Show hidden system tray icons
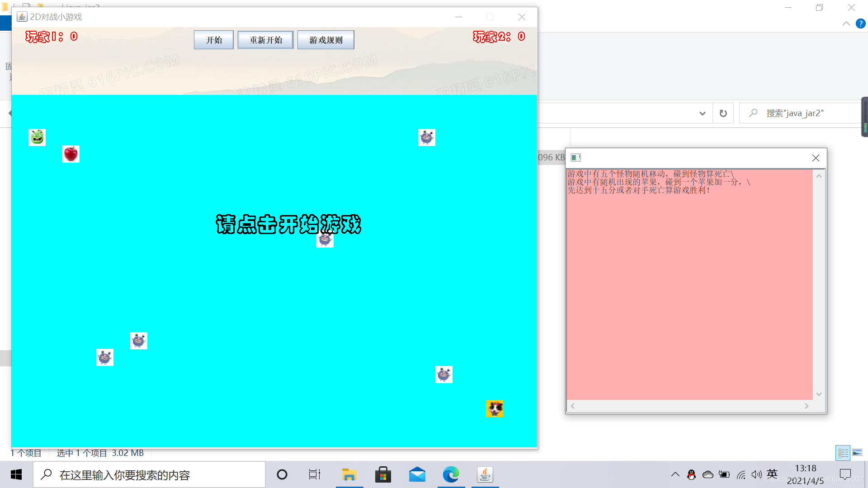The height and width of the screenshot is (488, 868). [x=675, y=474]
